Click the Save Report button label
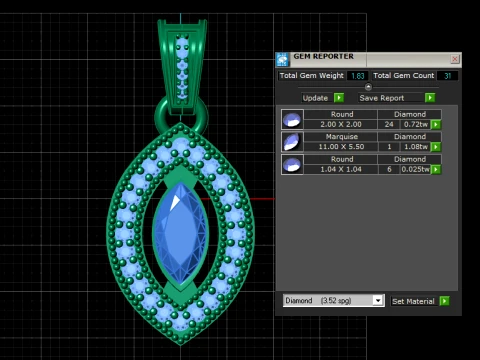 (x=382, y=98)
